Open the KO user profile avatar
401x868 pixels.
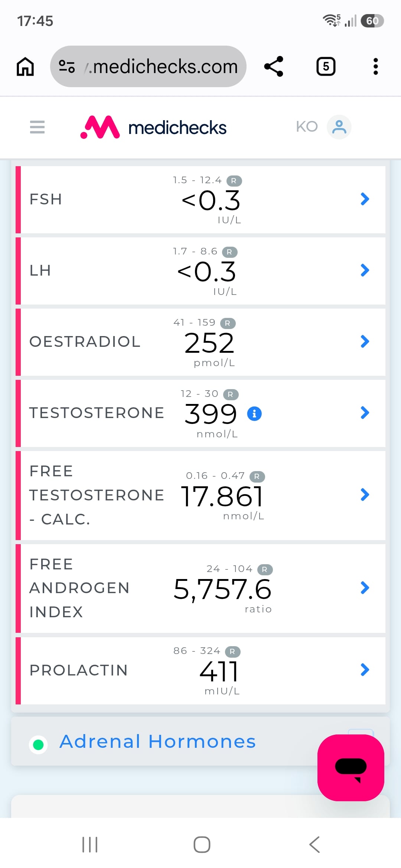click(339, 127)
